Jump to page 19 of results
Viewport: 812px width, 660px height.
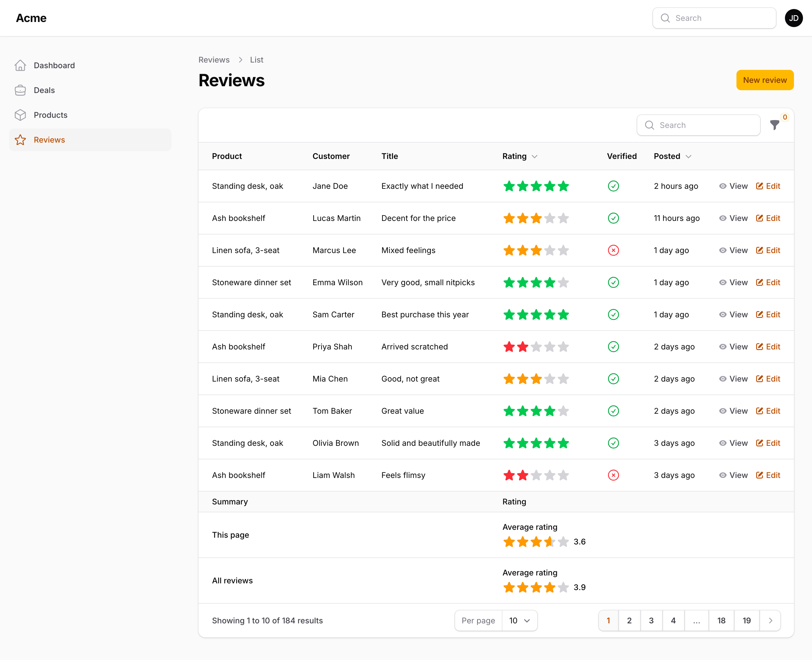pos(746,621)
